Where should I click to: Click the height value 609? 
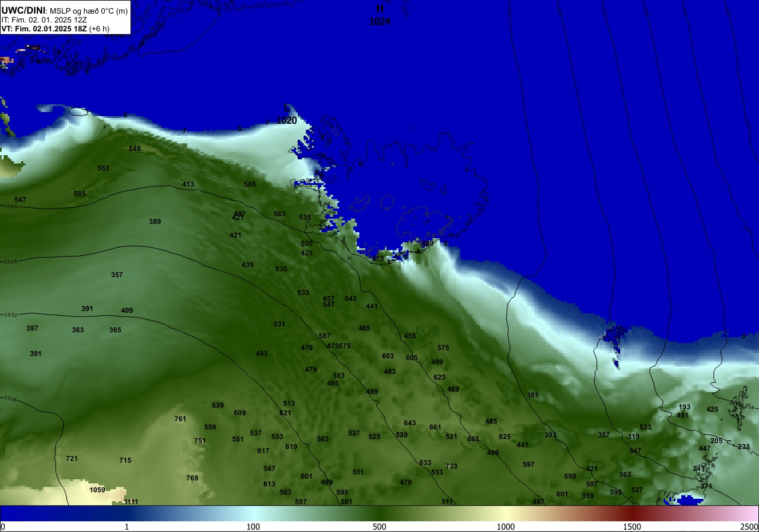pos(240,413)
